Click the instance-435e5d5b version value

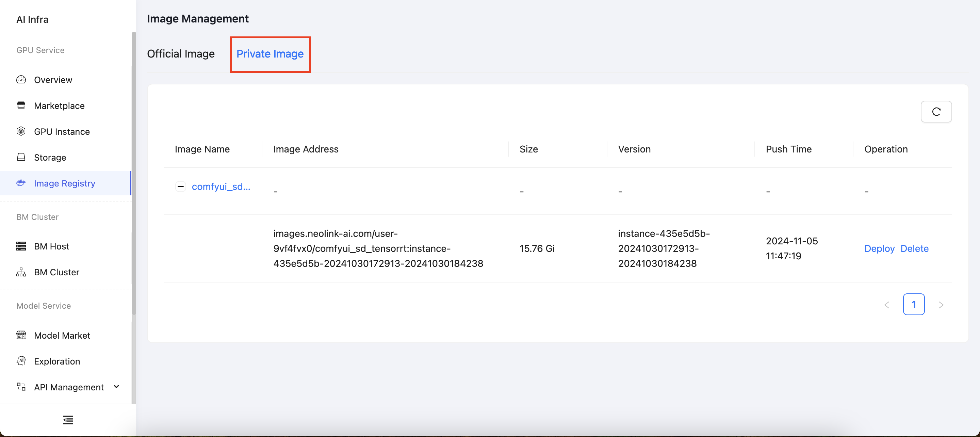pyautogui.click(x=664, y=248)
